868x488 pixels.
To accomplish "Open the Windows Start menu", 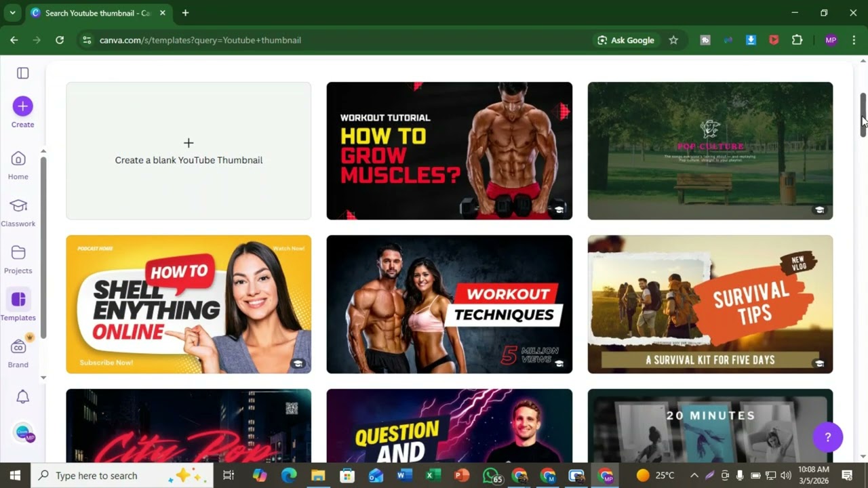I will pyautogui.click(x=15, y=475).
